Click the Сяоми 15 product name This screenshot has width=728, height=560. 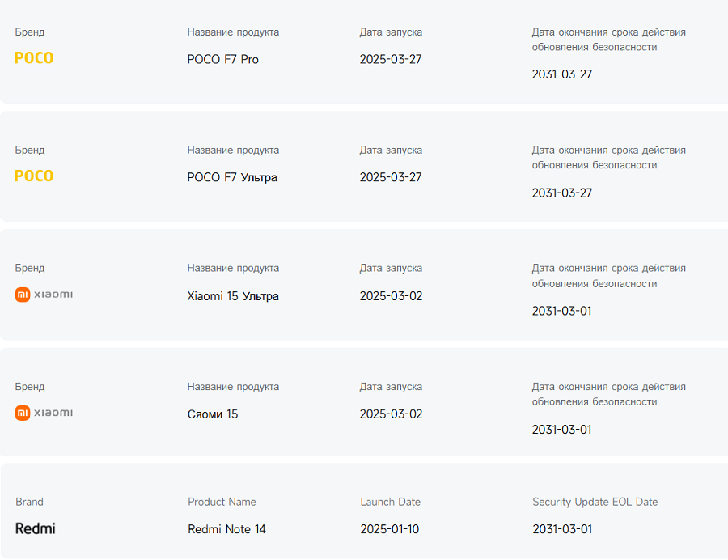click(x=213, y=414)
